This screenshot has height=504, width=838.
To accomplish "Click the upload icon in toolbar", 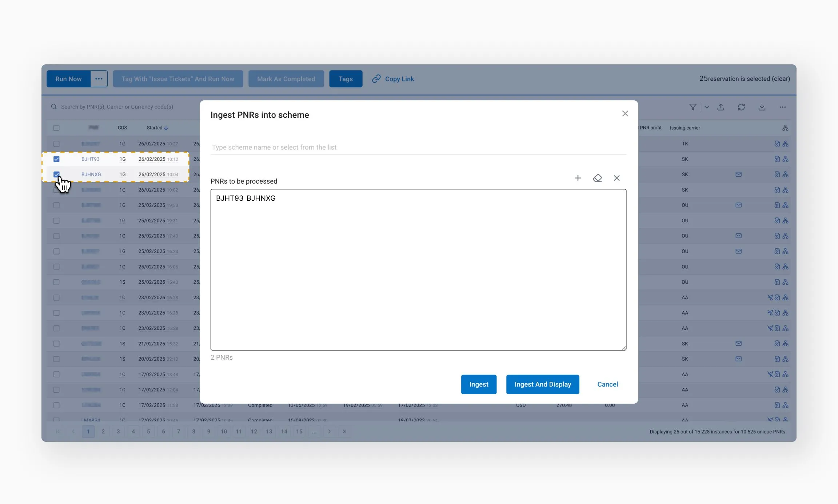I will [721, 107].
